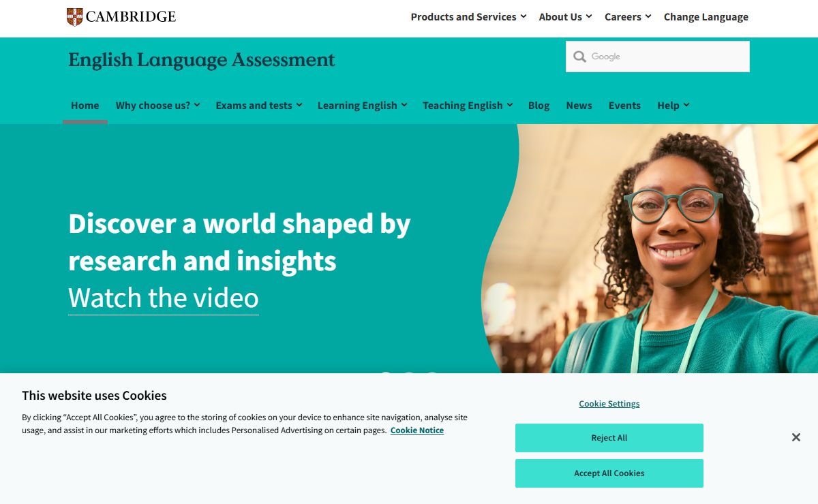Viewport: 818px width, 504px height.
Task: Open Change Language option
Action: click(x=706, y=17)
